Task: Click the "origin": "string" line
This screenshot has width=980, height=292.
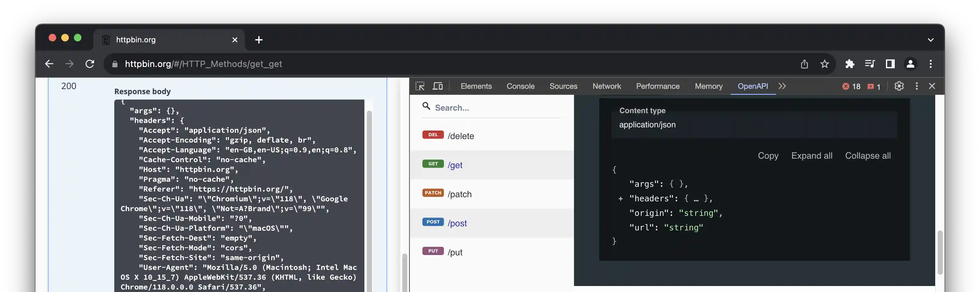Action: click(x=676, y=213)
